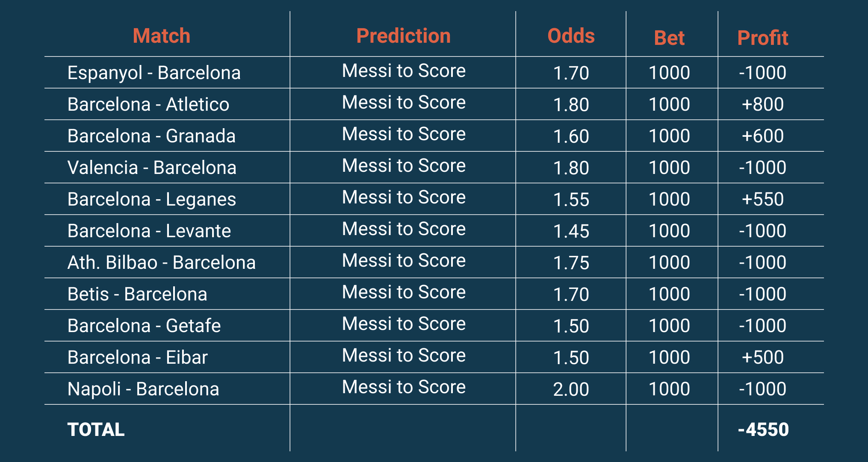Viewport: 868px width, 462px height.
Task: Click the Valencia - Barcelona match name
Action: tap(152, 168)
